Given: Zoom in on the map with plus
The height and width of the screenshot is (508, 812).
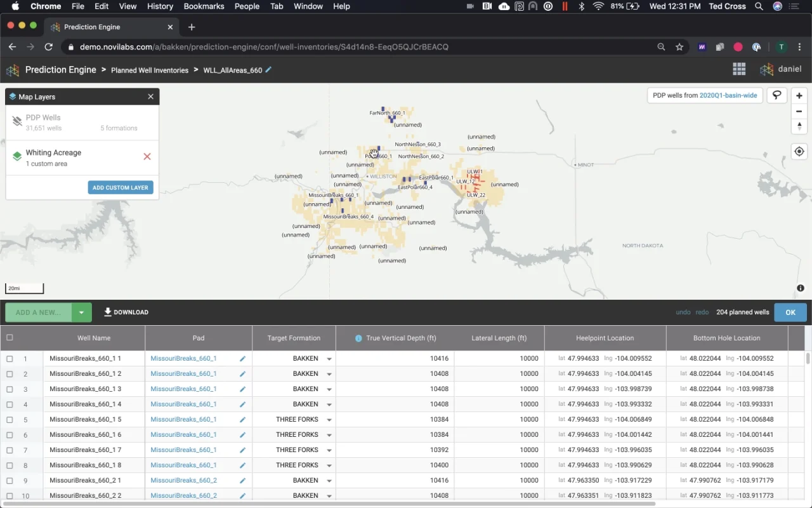Looking at the screenshot, I should 799,95.
